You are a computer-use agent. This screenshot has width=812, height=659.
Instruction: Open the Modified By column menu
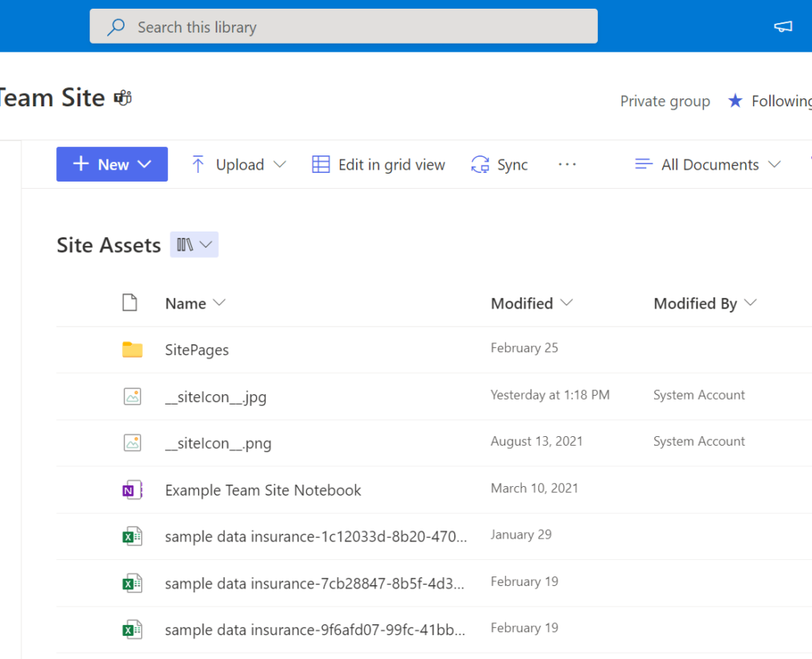705,303
